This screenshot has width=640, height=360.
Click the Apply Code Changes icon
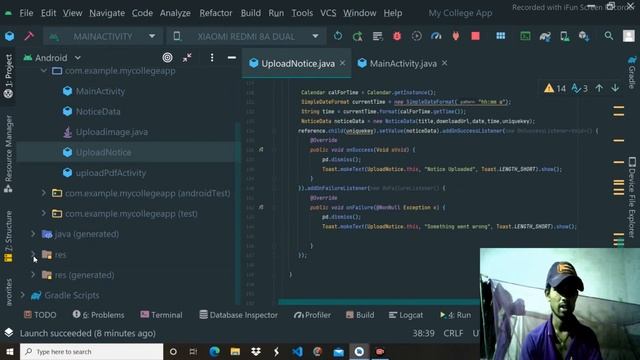point(378,36)
